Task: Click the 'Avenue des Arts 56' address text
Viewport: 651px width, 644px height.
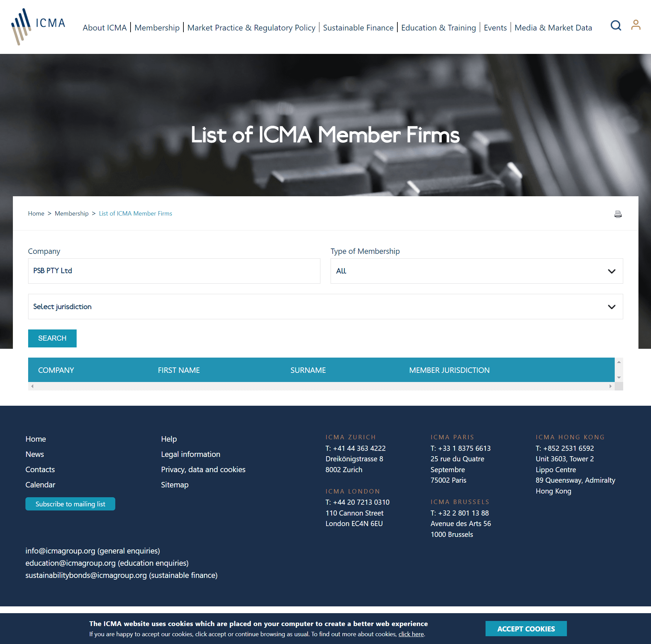Action: pyautogui.click(x=460, y=524)
